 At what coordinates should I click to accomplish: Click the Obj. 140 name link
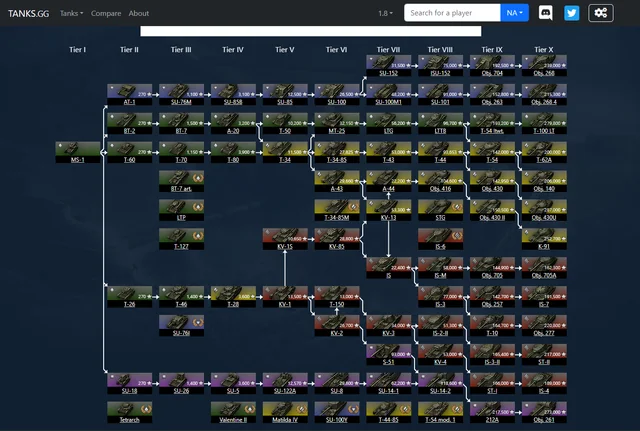click(x=544, y=189)
